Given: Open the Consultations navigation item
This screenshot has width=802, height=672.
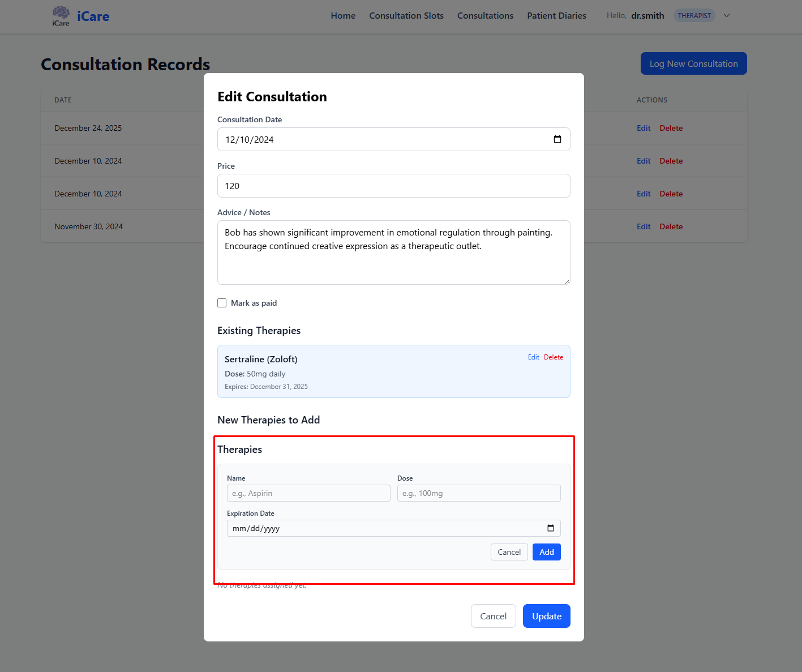Looking at the screenshot, I should [485, 16].
